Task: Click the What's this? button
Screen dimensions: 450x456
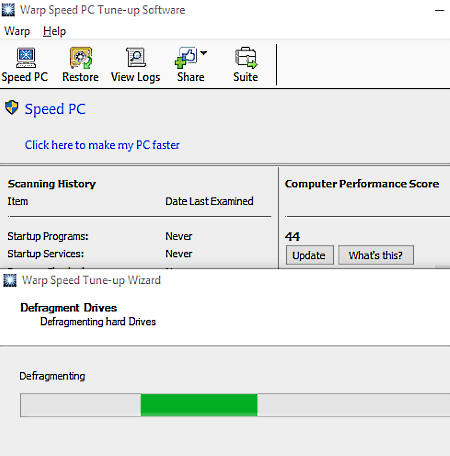Action: [376, 255]
